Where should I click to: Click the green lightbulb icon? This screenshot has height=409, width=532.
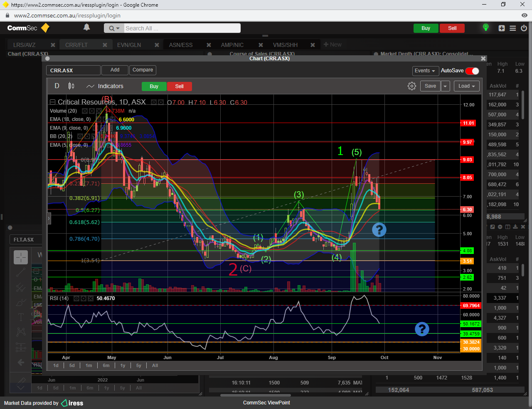(485, 27)
